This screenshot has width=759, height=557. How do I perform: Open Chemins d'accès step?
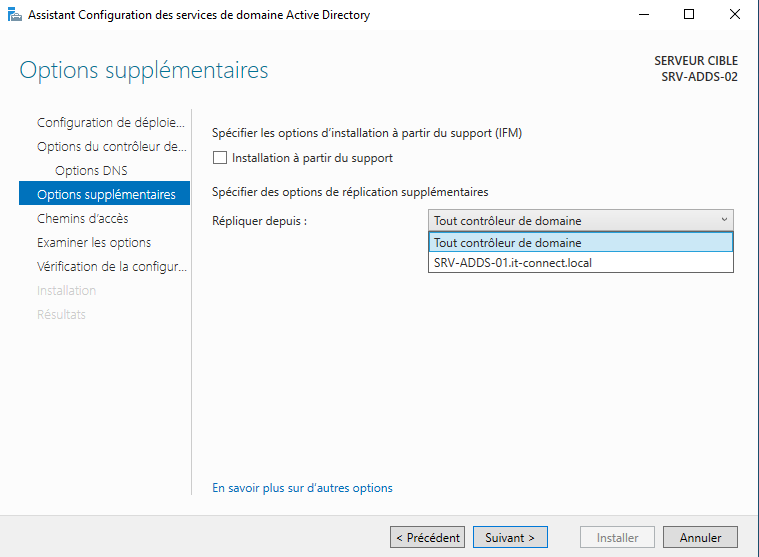point(83,219)
